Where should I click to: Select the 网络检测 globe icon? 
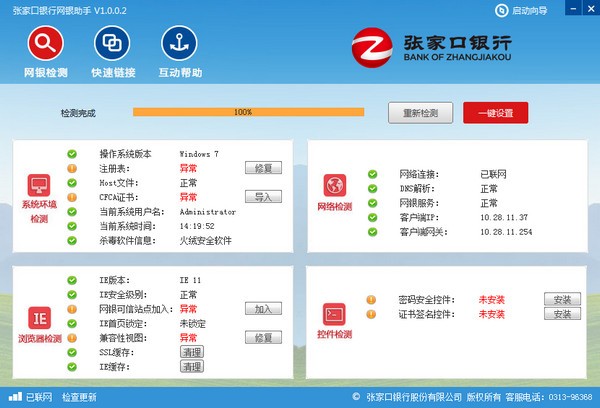coord(335,185)
